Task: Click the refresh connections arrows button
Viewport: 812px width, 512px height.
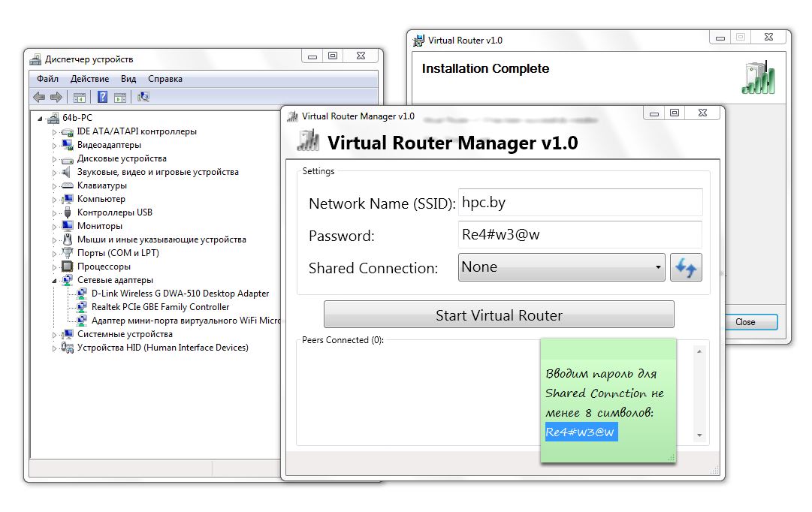Action: click(686, 267)
